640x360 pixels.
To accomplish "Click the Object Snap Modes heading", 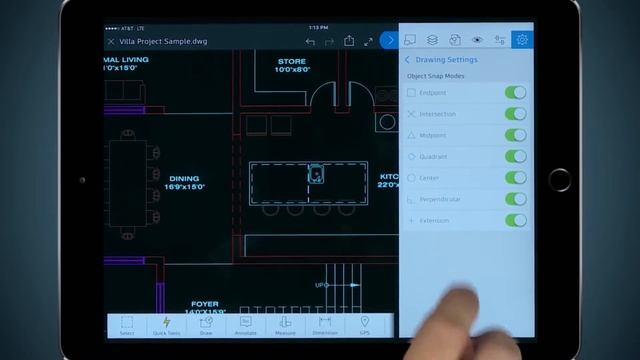I will pyautogui.click(x=436, y=76).
